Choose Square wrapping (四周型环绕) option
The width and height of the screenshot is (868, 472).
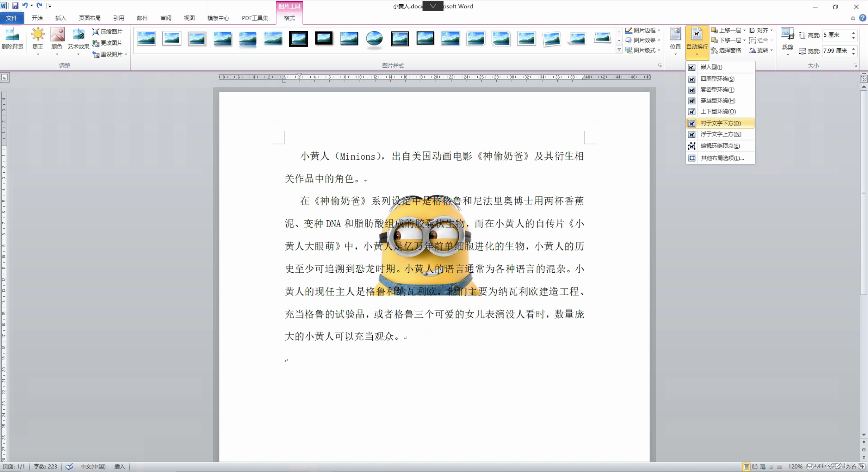(x=717, y=79)
